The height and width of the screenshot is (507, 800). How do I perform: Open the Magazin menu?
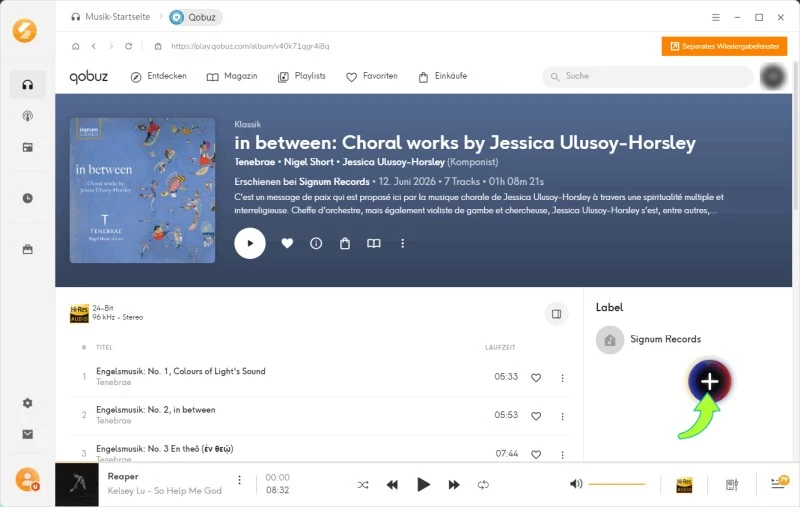[232, 76]
